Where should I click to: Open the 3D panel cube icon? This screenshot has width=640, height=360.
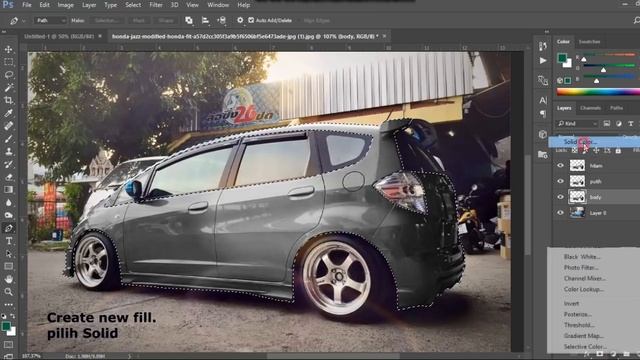(x=542, y=134)
